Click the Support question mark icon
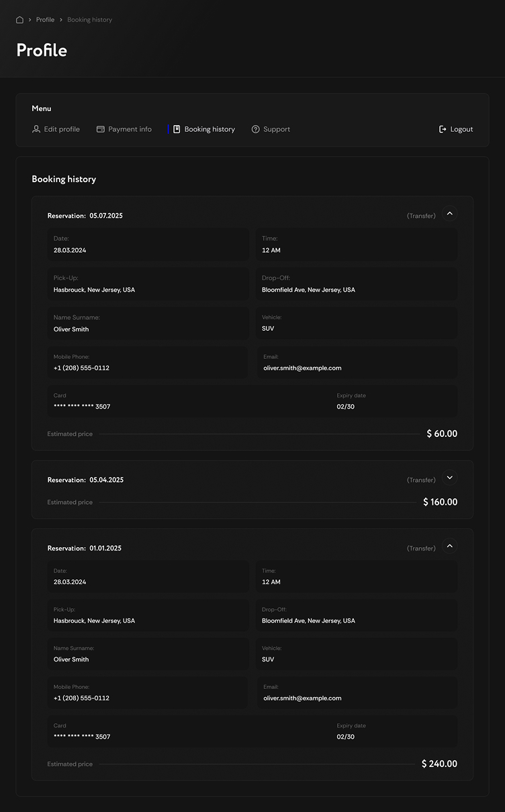This screenshot has height=812, width=505. pyautogui.click(x=256, y=129)
